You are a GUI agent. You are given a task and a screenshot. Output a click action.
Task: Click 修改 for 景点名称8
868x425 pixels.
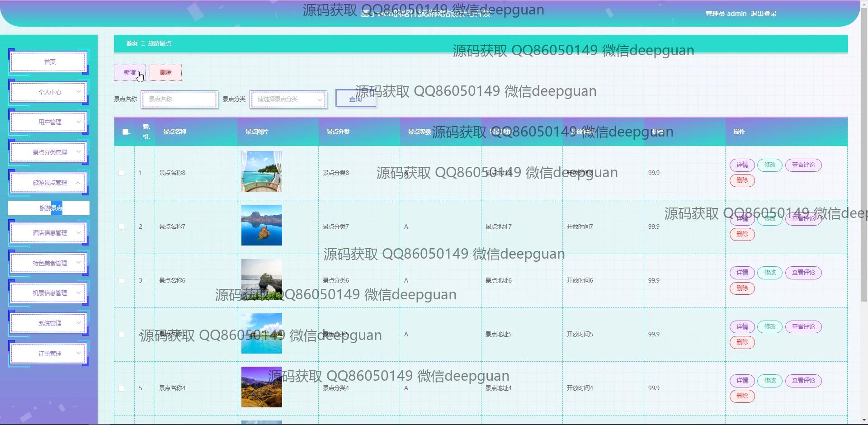tap(770, 165)
